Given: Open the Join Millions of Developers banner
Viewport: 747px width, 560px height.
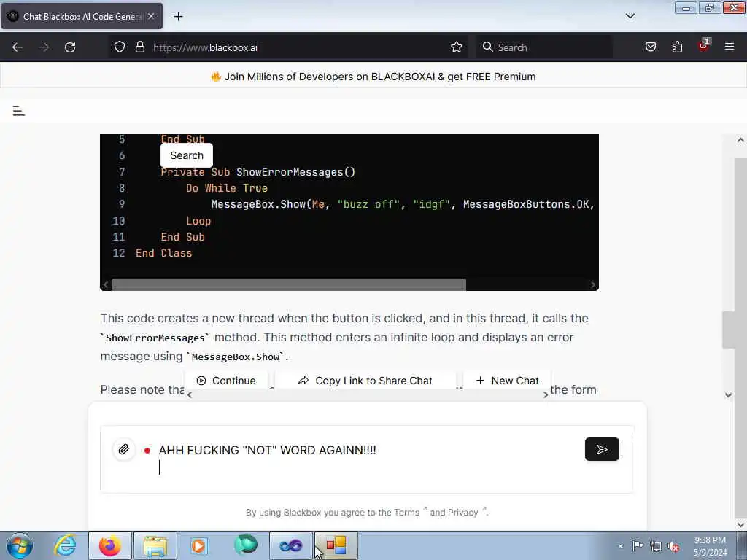Looking at the screenshot, I should [373, 77].
